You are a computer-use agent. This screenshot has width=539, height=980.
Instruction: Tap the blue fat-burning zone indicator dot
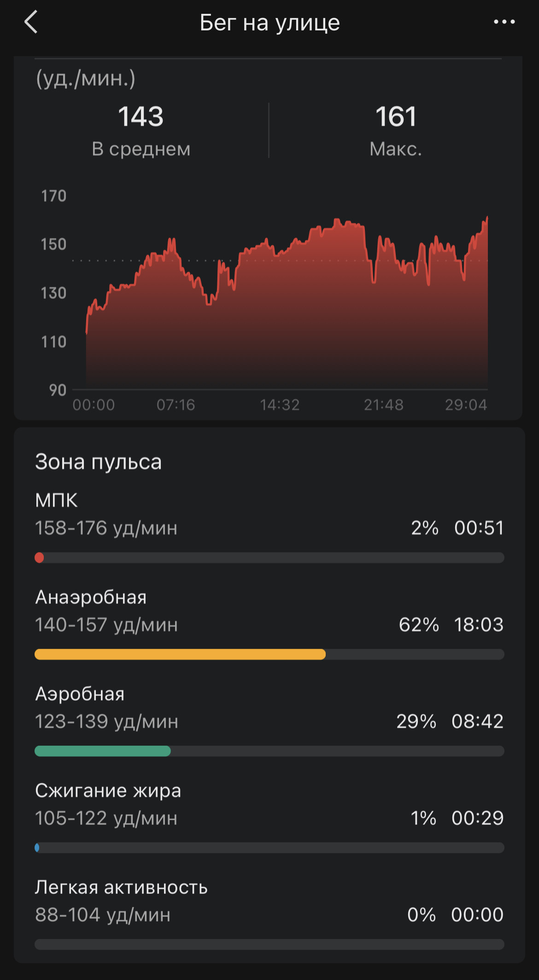pyautogui.click(x=37, y=847)
